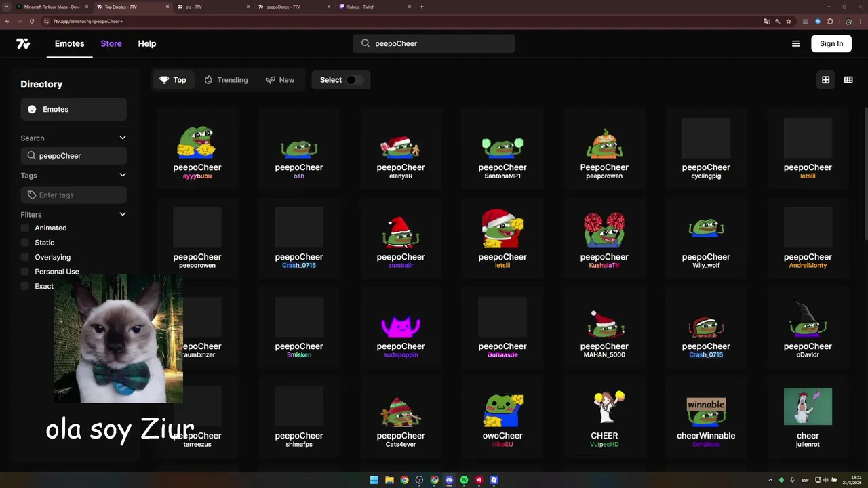Select the Trending sorting tab
The image size is (868, 488).
226,80
